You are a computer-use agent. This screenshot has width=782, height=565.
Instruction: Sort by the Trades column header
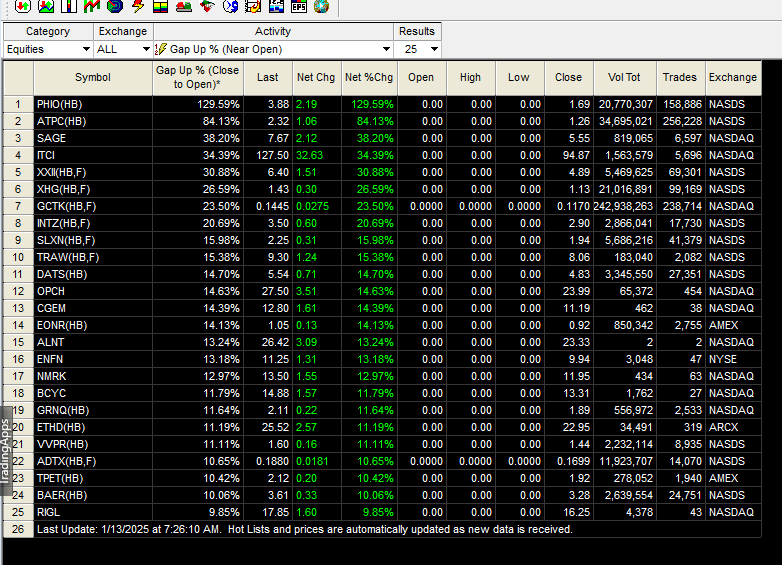[x=680, y=78]
